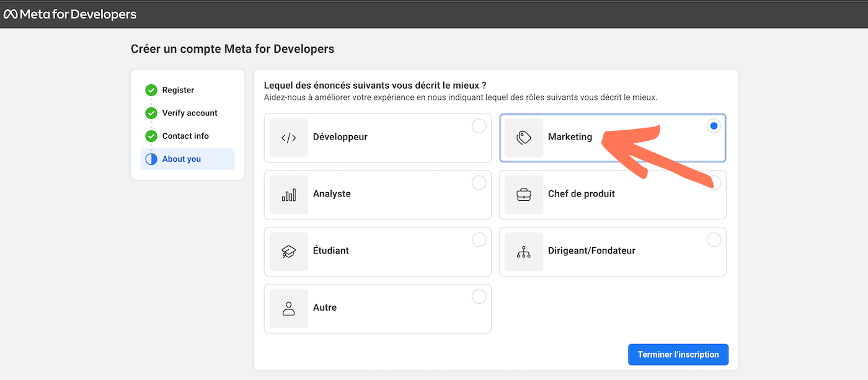This screenshot has width=868, height=380.
Task: Click Terminer l'inscription button
Action: [x=678, y=355]
